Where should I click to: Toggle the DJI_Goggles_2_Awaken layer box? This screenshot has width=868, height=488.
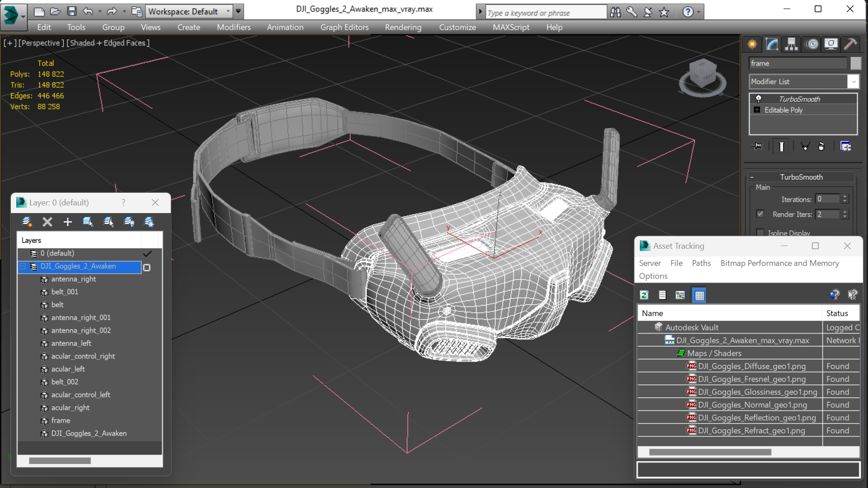tap(147, 267)
